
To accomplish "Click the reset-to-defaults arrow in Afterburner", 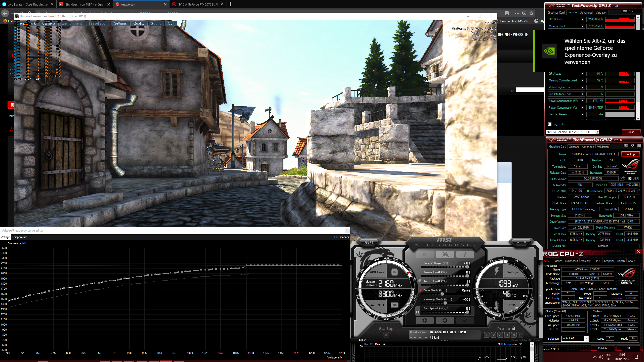I will pos(445,320).
